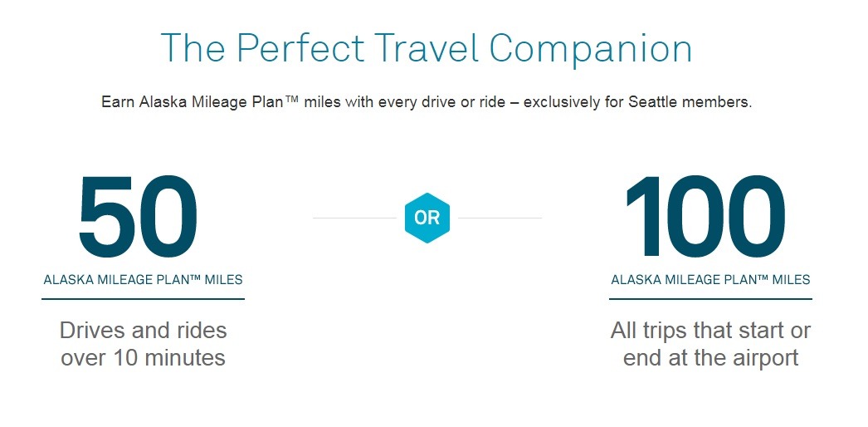
Task: Click the end at the airport line
Action: 711,358
